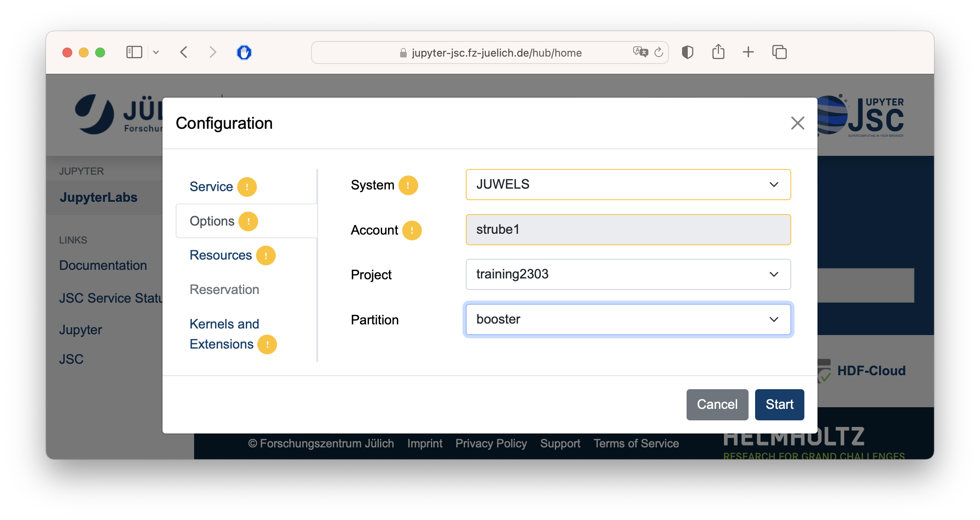Click the warning icon beside Account label
This screenshot has width=980, height=520.
(x=412, y=230)
